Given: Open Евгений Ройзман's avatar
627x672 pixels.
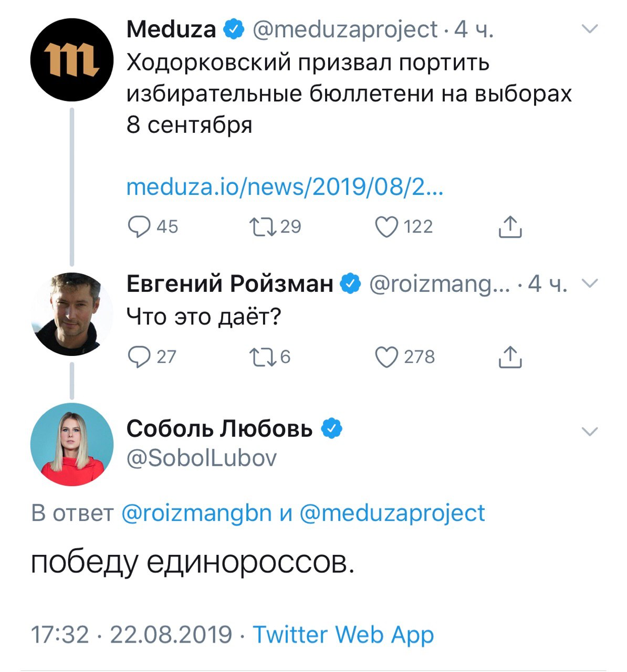Looking at the screenshot, I should (x=72, y=314).
